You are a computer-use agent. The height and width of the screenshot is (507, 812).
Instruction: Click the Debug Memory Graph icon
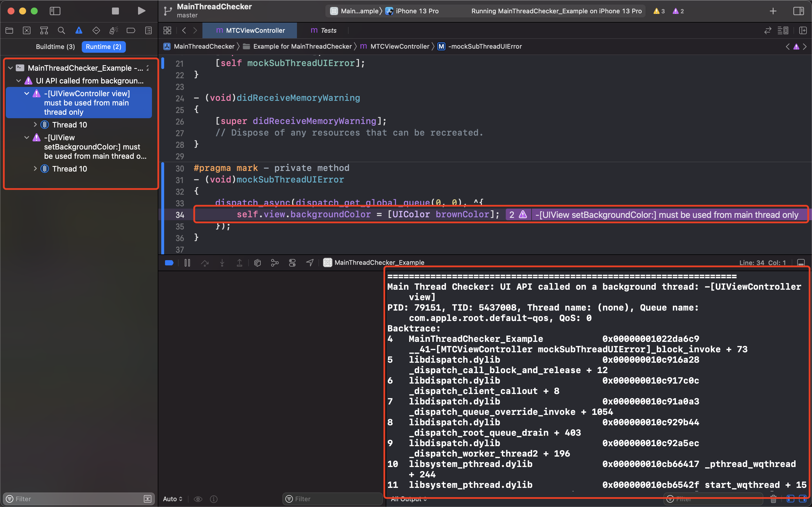coord(275,263)
